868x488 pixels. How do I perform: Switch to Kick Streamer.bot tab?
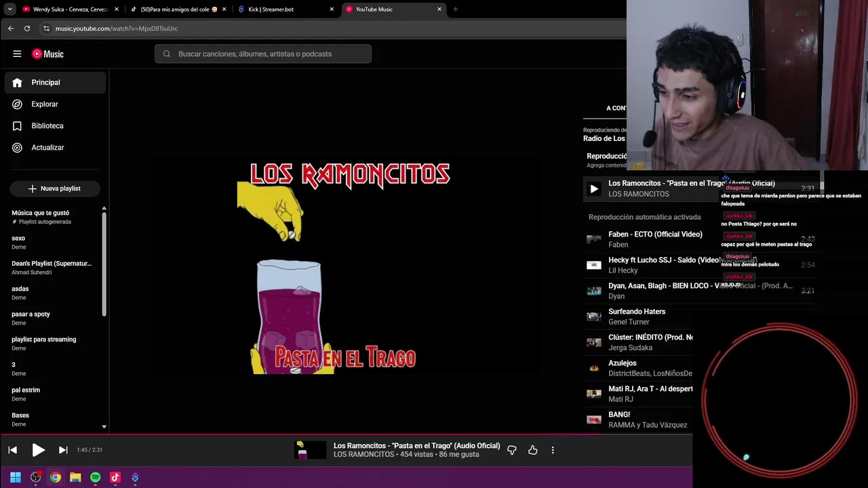(x=286, y=9)
